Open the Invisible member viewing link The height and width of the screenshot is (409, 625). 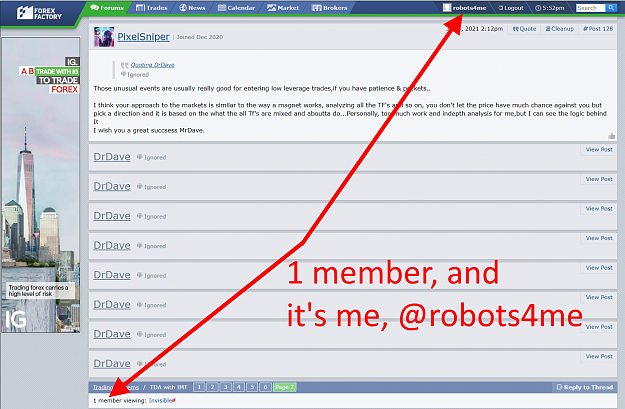click(x=161, y=401)
